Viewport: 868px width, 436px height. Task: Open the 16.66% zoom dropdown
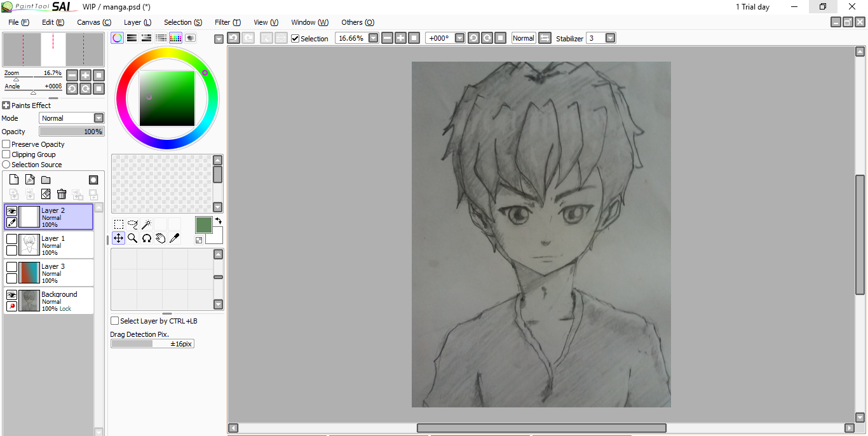[374, 38]
